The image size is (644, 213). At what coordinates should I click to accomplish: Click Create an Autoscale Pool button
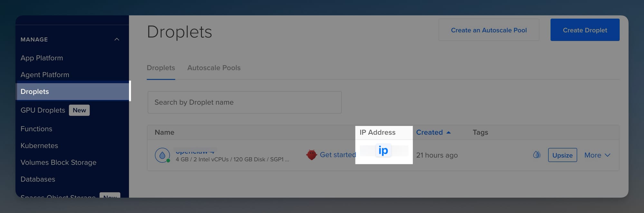tap(488, 30)
